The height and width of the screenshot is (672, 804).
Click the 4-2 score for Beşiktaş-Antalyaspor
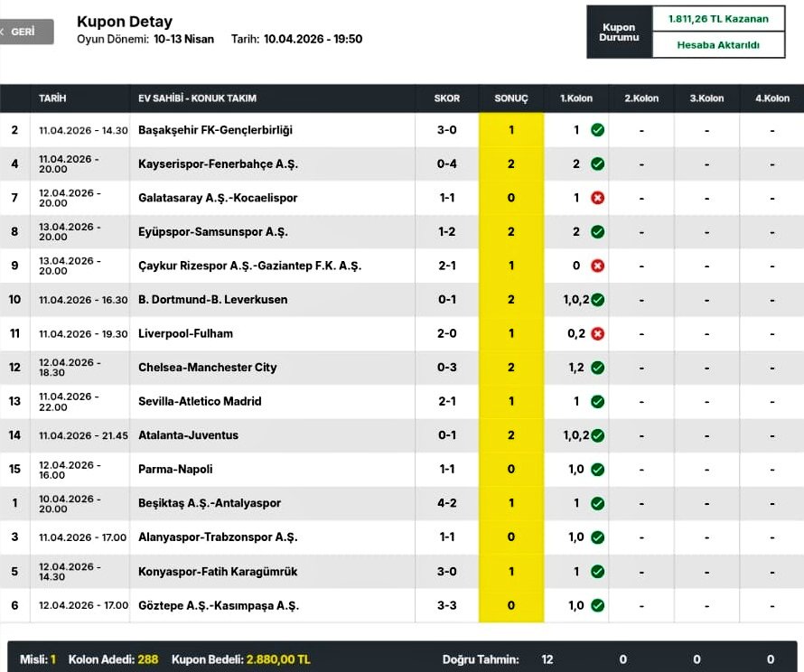pyautogui.click(x=447, y=503)
